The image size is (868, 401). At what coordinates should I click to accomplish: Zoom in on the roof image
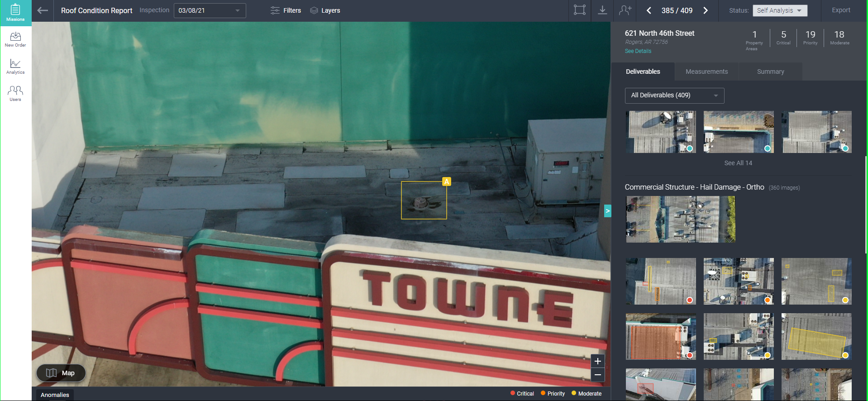[598, 361]
